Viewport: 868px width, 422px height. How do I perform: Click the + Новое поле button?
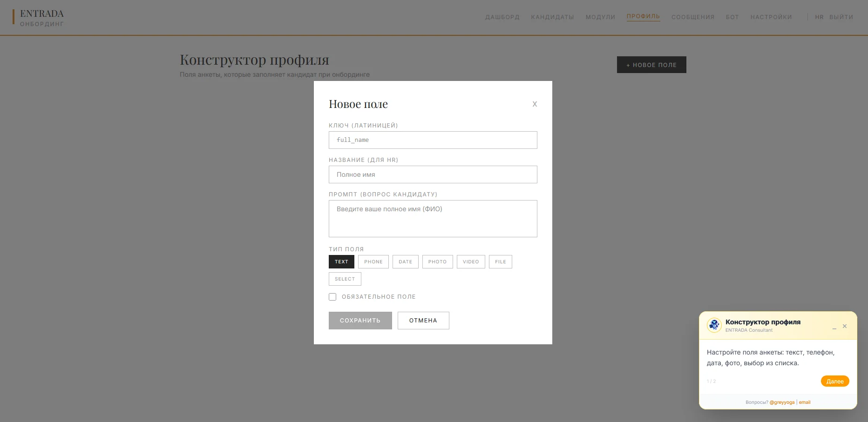651,65
